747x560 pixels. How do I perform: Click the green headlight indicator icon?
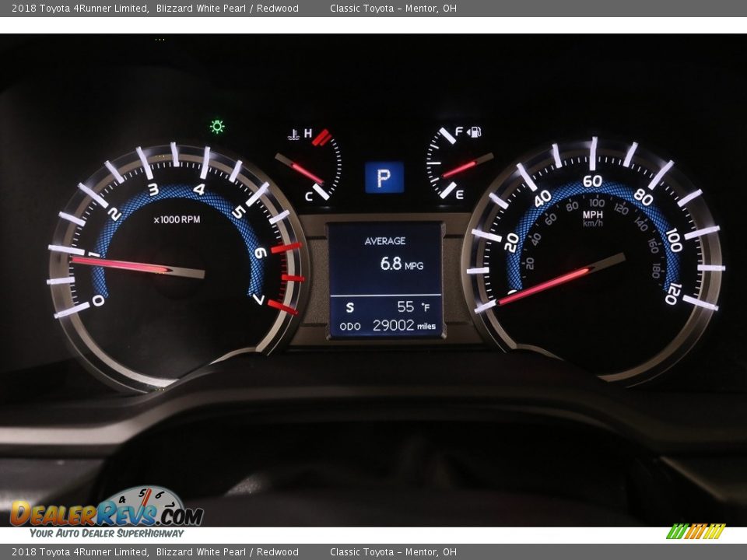[x=217, y=126]
